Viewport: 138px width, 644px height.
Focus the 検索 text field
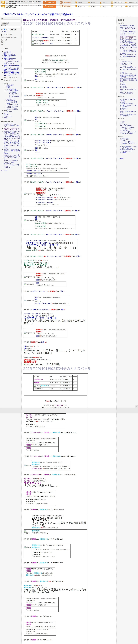[x=11, y=21]
